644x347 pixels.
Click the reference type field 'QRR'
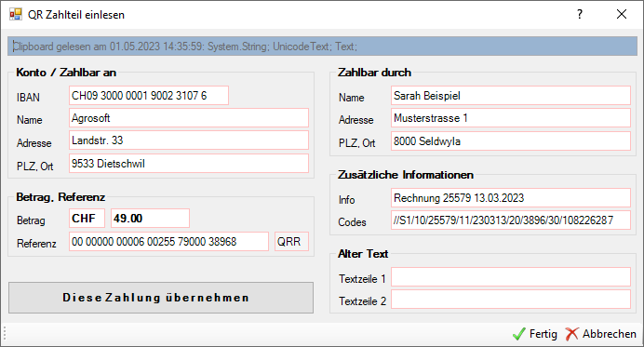click(291, 242)
